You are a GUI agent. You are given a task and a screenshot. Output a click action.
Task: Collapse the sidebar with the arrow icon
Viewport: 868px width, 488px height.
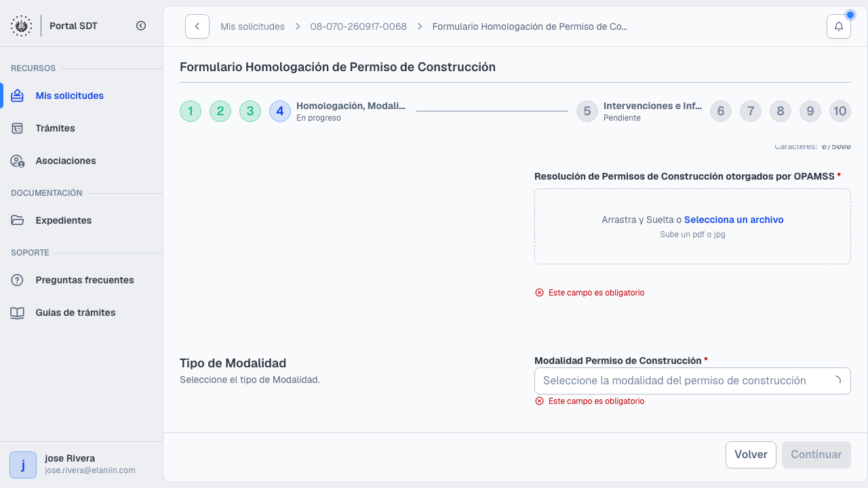[141, 26]
